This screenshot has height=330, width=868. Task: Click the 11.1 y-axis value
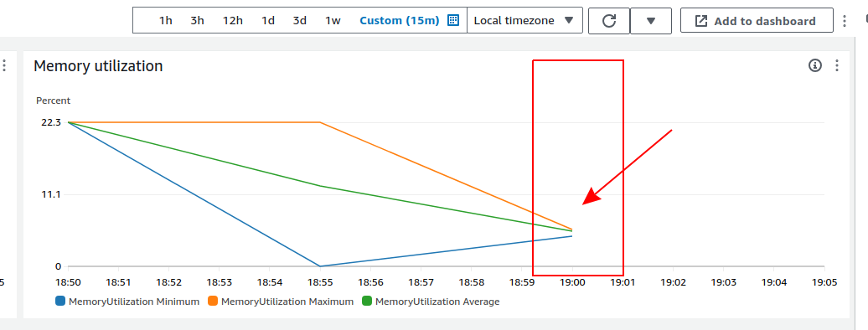[x=50, y=194]
